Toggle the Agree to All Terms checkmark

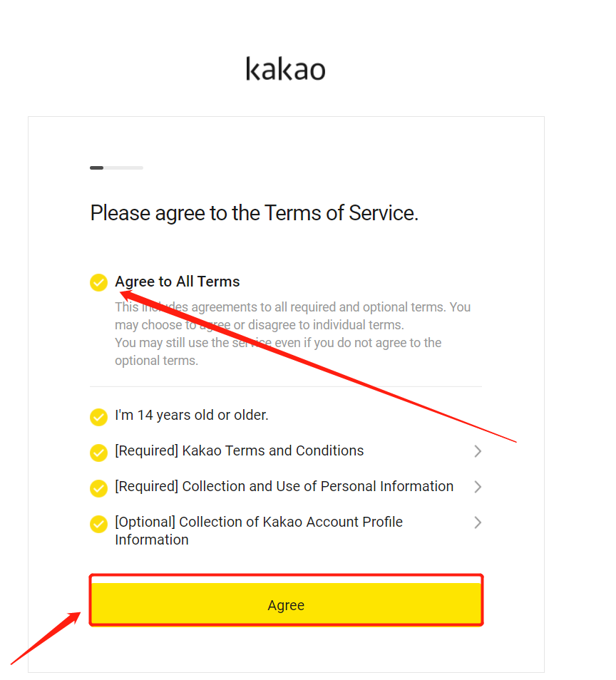[x=98, y=282]
